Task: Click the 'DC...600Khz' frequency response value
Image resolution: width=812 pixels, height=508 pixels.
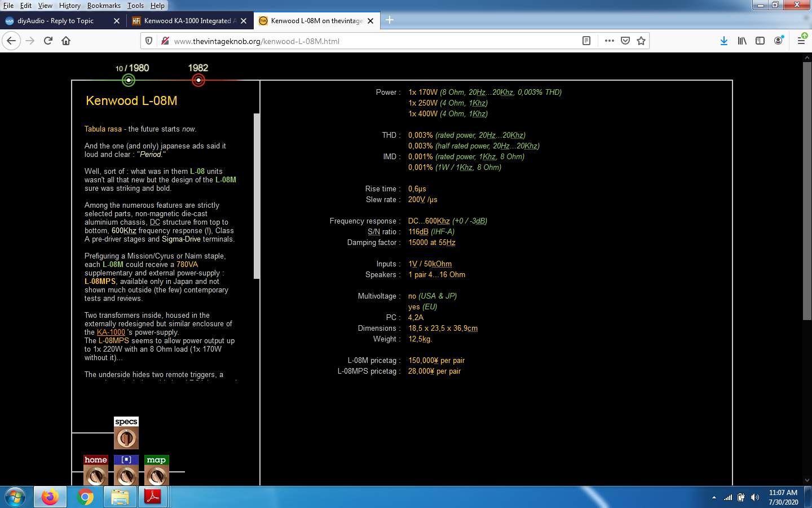Action: pos(429,221)
